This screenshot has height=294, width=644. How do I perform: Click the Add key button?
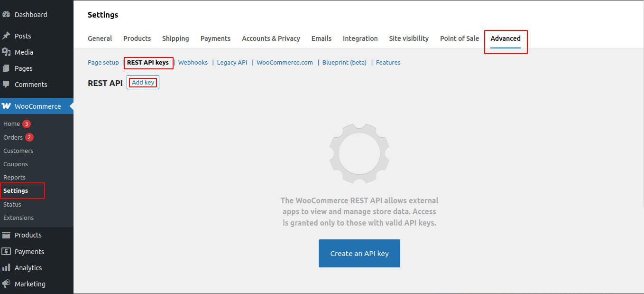[143, 83]
